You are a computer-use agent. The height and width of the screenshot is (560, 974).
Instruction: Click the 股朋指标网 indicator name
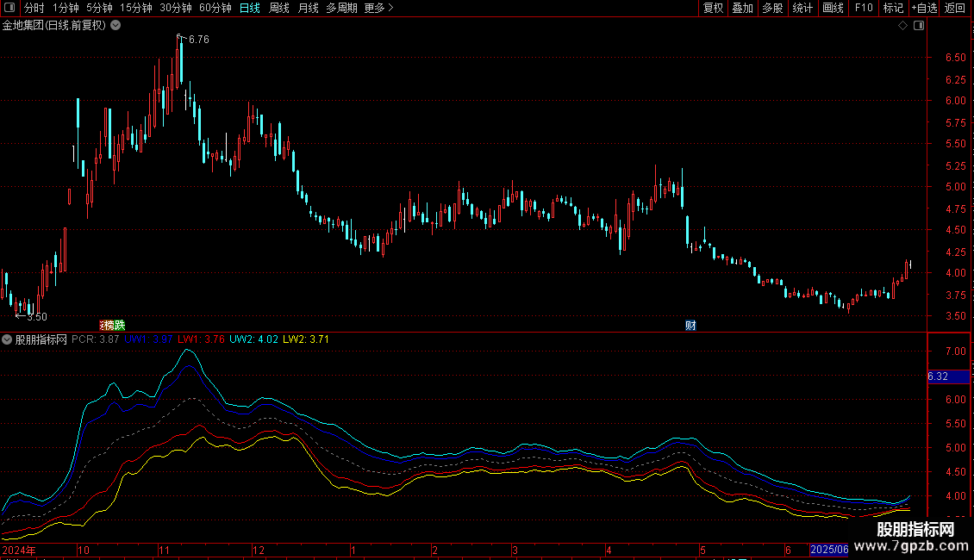(41, 339)
